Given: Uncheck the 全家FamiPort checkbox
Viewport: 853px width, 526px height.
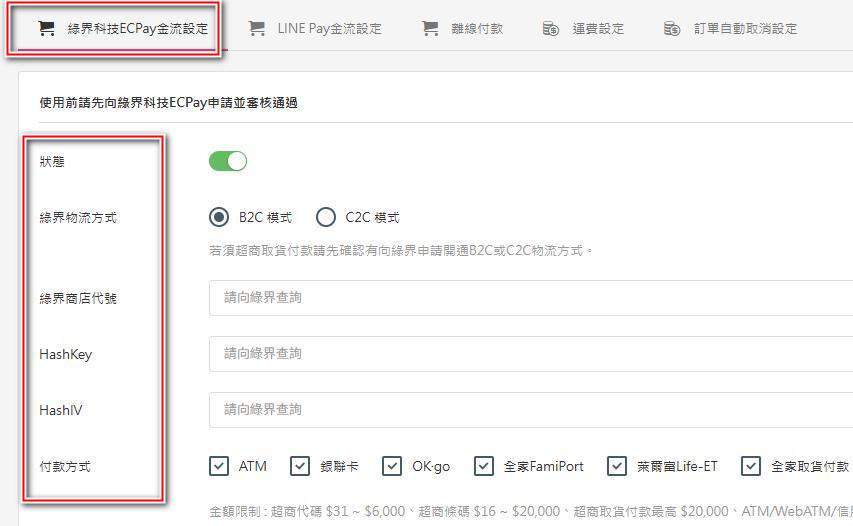Looking at the screenshot, I should tap(484, 466).
